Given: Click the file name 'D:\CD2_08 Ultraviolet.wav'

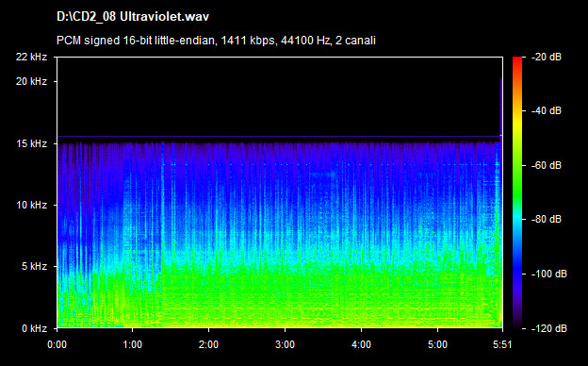Looking at the screenshot, I should click(133, 17).
